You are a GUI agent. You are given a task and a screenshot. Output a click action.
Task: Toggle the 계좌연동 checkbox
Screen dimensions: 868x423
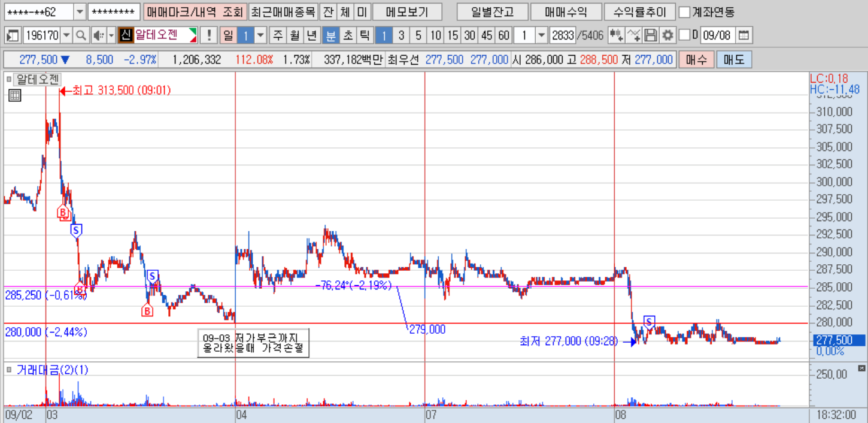pos(685,12)
